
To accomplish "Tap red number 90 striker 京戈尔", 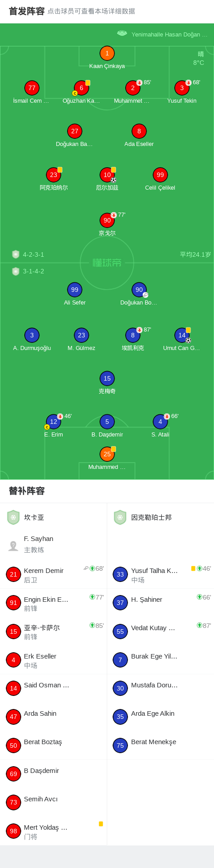I will click(107, 220).
